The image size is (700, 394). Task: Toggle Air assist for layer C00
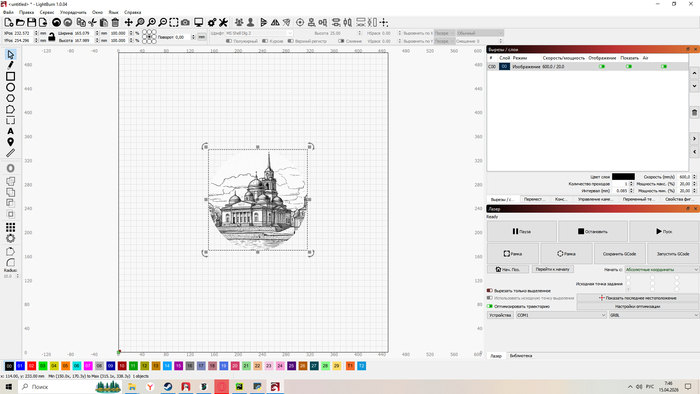click(x=664, y=66)
